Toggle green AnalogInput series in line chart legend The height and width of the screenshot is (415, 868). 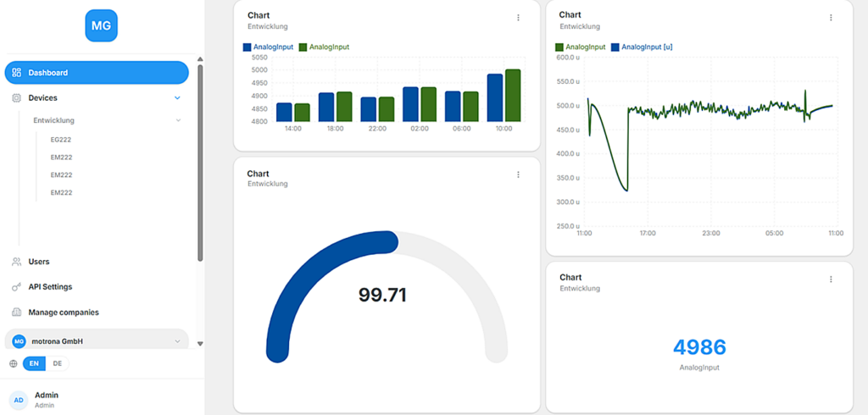(580, 47)
